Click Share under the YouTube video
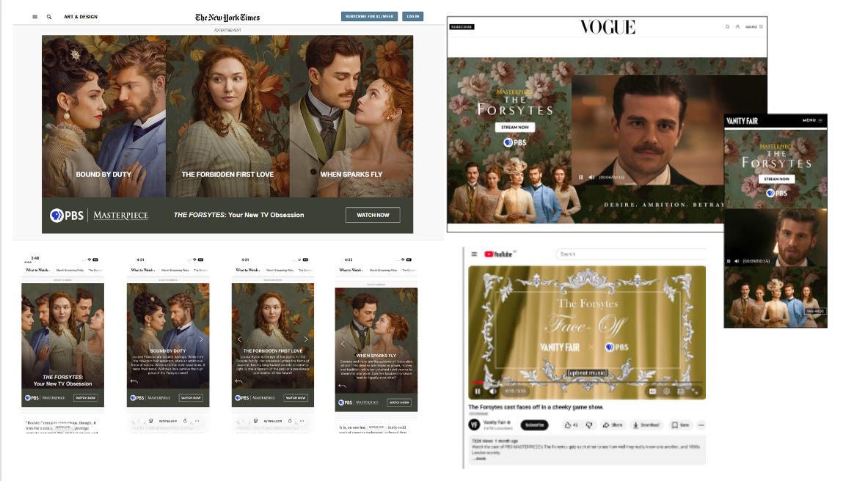This screenshot has height=481, width=868. [x=613, y=425]
